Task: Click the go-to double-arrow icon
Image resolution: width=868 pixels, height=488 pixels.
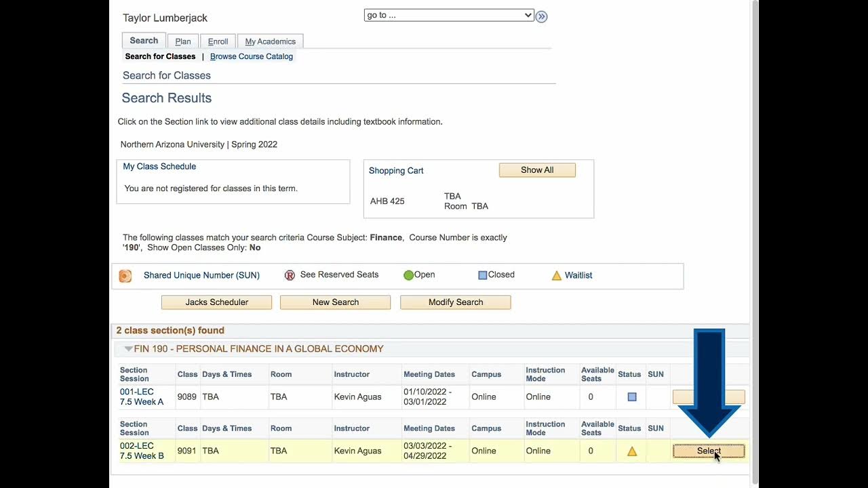Action: [x=541, y=16]
